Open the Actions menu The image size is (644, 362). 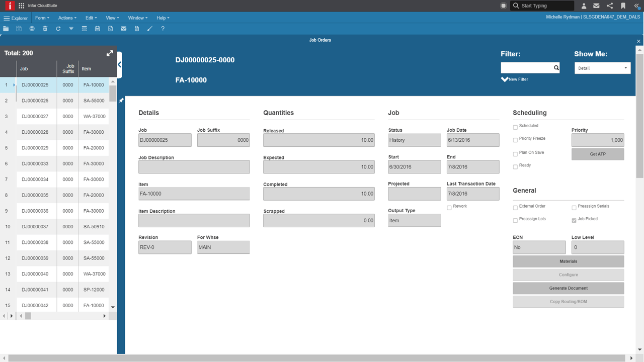tap(67, 18)
